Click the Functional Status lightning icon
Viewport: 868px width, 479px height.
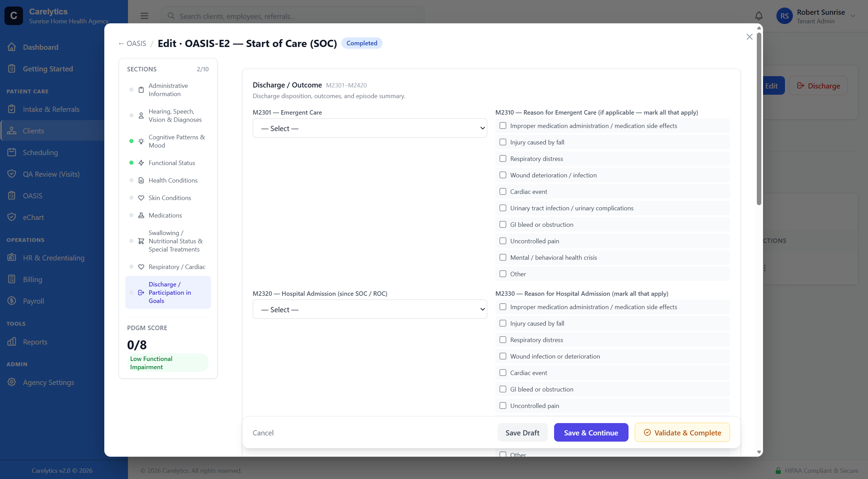point(141,163)
